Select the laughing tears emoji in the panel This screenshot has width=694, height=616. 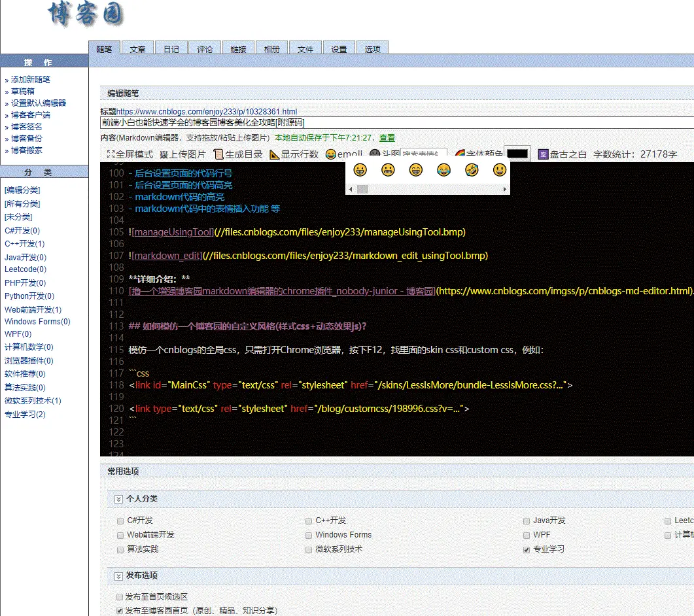(444, 170)
